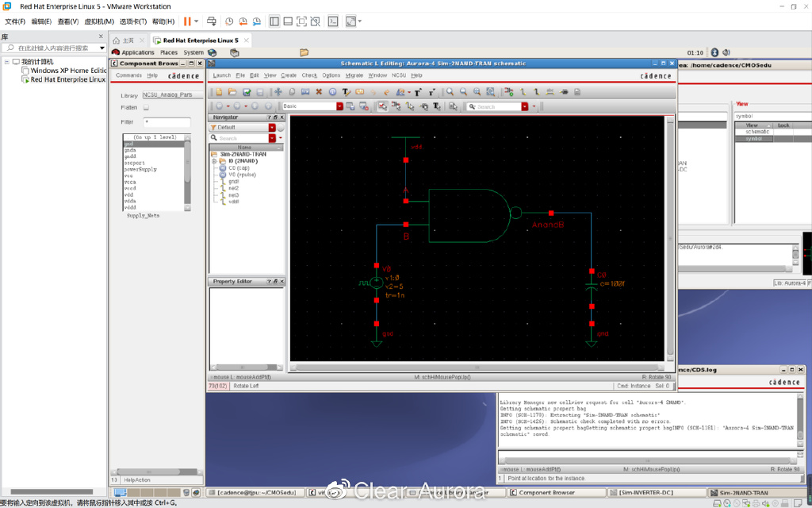812x508 pixels.
Task: Select V0 (vpulse) in the Navigator tree
Action: pos(242,175)
